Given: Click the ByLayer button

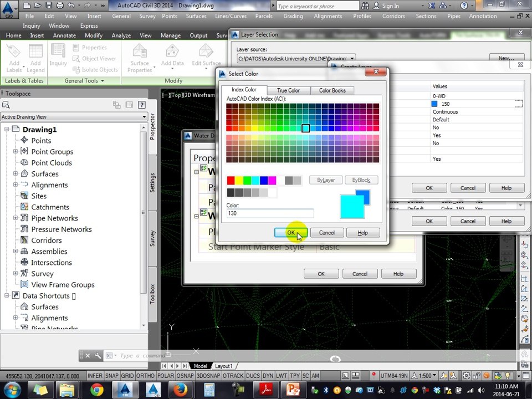Looking at the screenshot, I should coord(326,180).
